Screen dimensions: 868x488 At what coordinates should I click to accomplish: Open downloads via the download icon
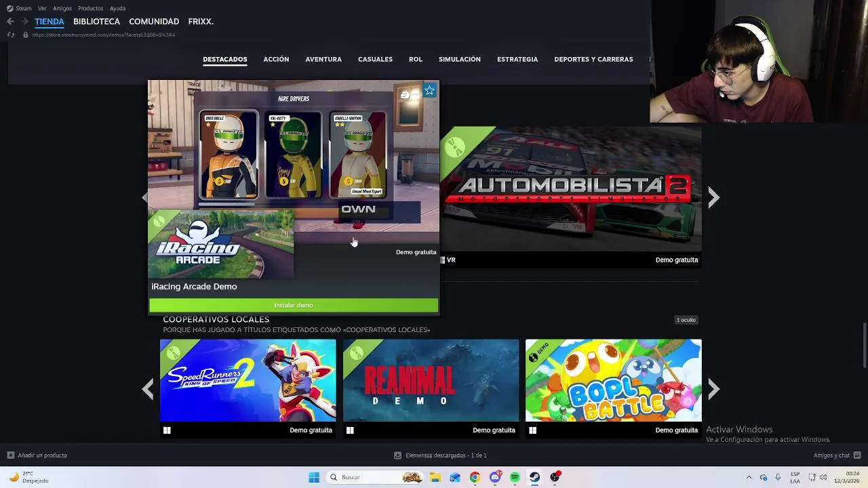pos(397,455)
